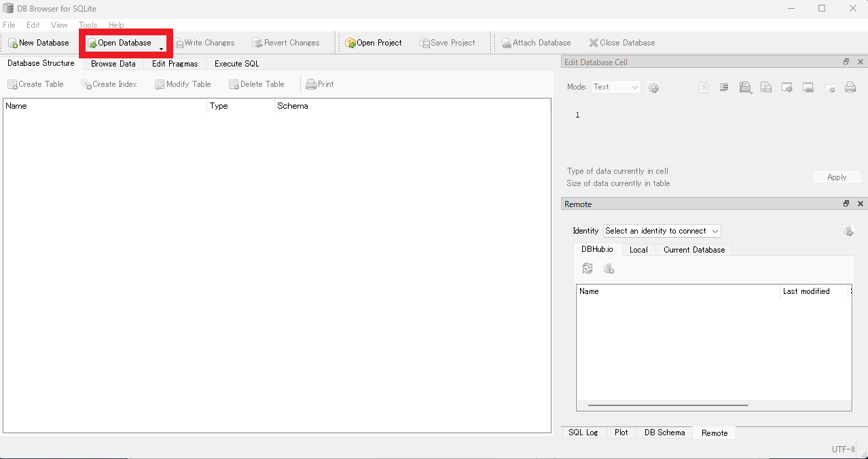The image size is (868, 459).
Task: Click the Type header in structure table
Action: [241, 106]
